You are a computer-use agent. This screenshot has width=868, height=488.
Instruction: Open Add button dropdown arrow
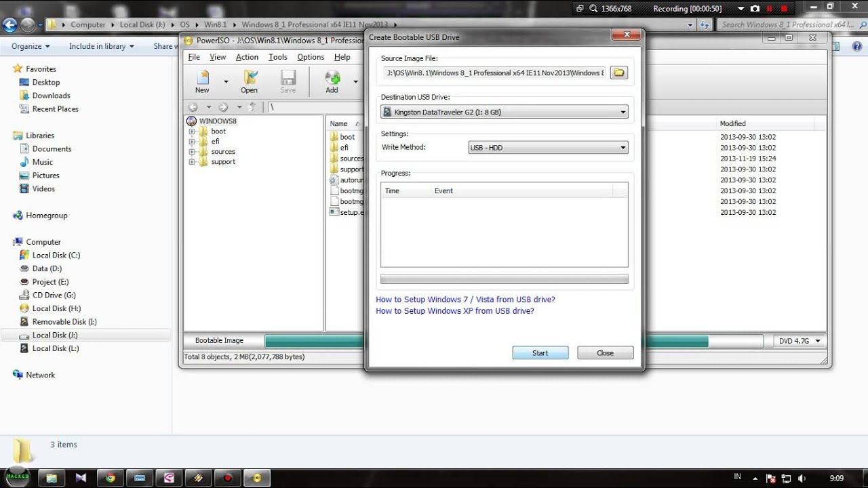pyautogui.click(x=355, y=81)
